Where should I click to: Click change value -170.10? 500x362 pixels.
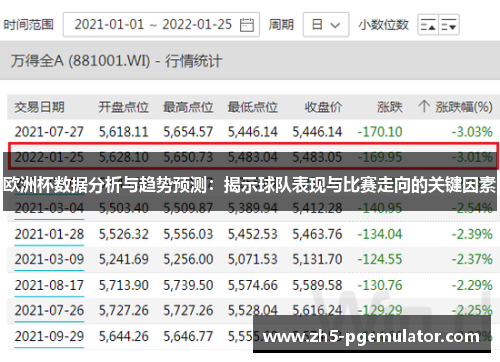[380, 132]
